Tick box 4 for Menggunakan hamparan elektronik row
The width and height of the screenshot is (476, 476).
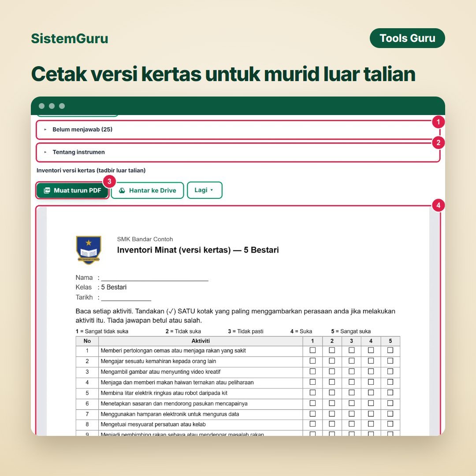[371, 414]
